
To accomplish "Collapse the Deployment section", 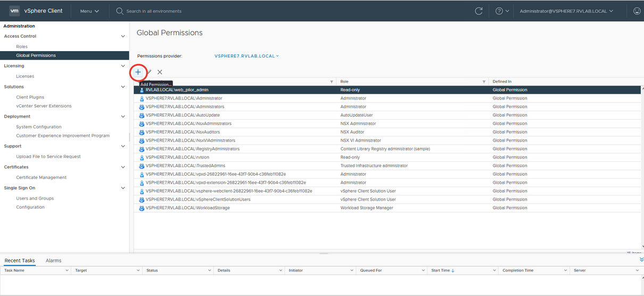I will (123, 117).
